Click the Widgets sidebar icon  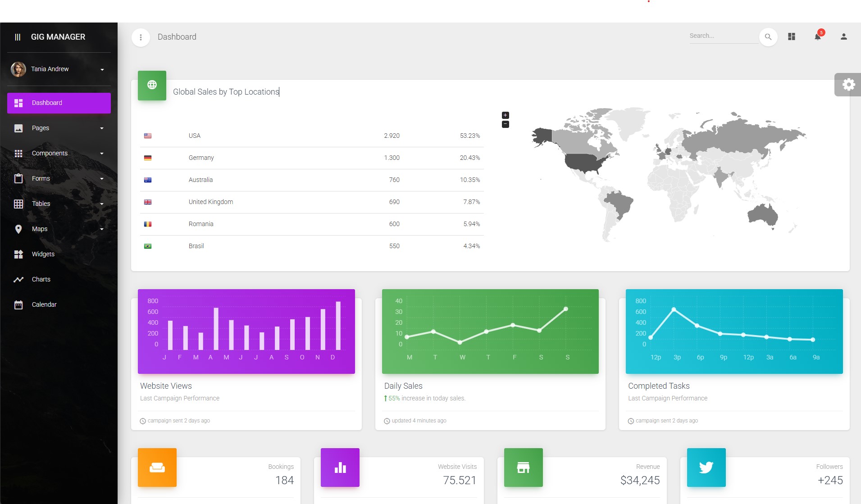tap(18, 254)
